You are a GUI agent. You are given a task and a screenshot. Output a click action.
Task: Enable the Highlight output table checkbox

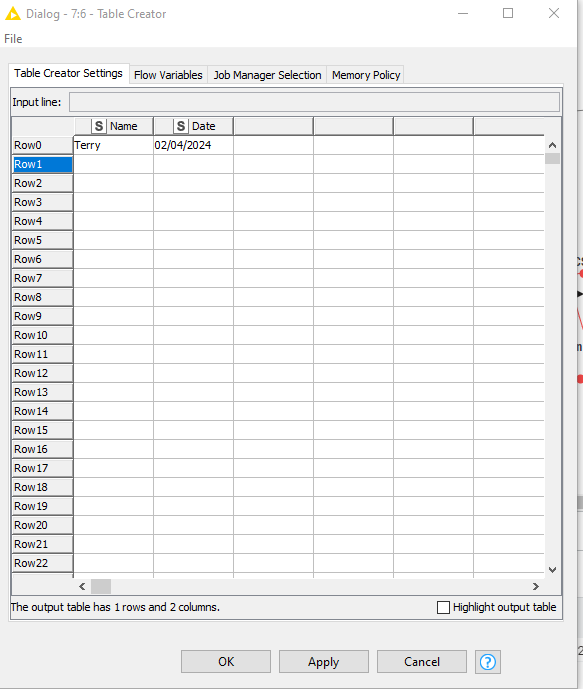[x=443, y=607]
